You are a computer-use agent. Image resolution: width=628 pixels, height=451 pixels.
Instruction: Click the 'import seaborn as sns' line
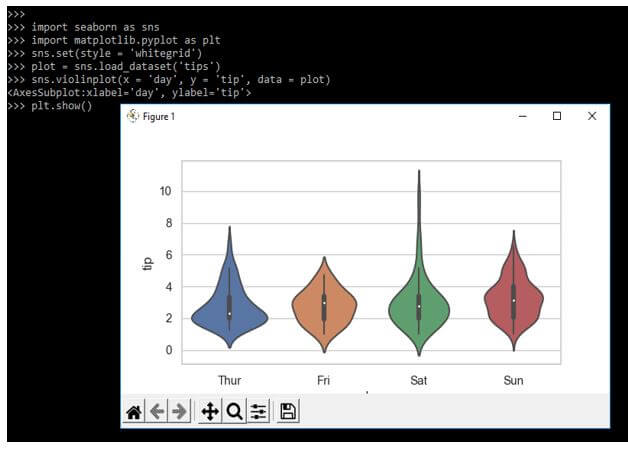click(x=84, y=27)
